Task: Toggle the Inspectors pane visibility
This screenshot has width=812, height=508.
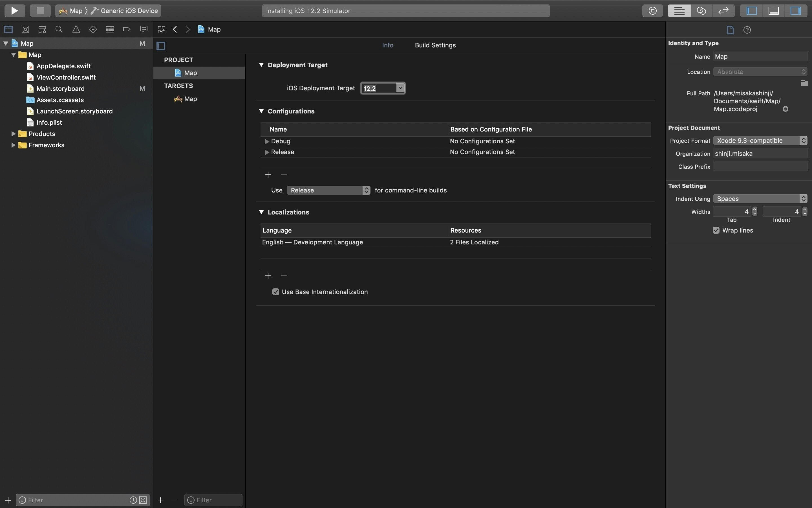Action: coord(796,10)
